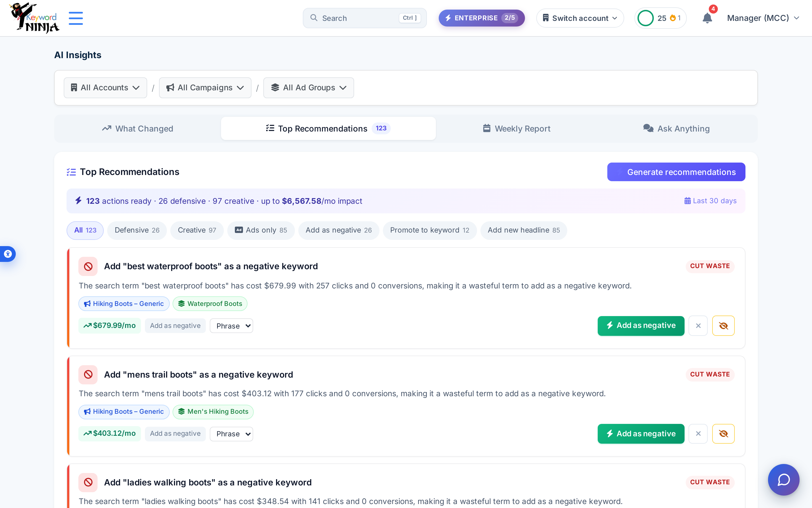Click Hiking Boots – Generic tag in mens trail boots card
The height and width of the screenshot is (508, 812).
coord(124,411)
